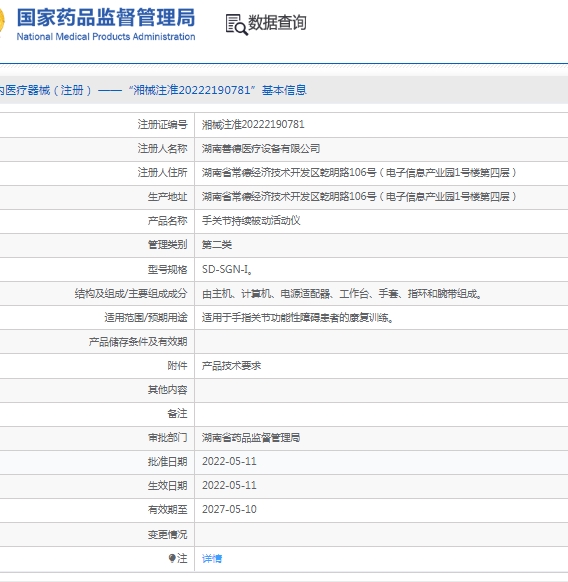The height and width of the screenshot is (582, 568).
Task: Click the National Medical Products Administration text
Action: point(106,37)
